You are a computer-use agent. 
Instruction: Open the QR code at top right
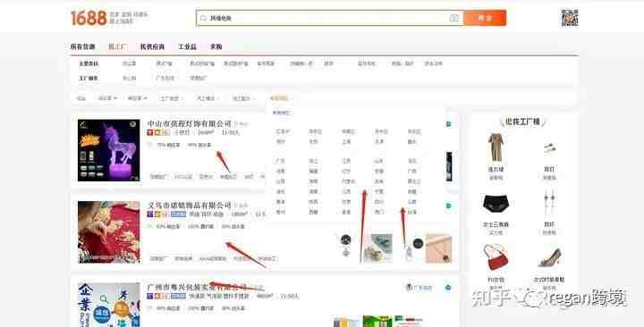(x=570, y=18)
